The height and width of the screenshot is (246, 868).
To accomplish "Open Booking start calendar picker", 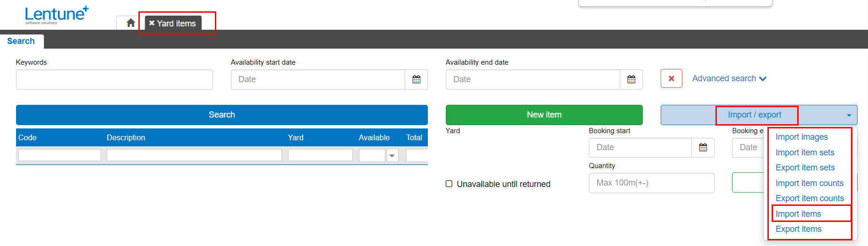I will (x=703, y=147).
